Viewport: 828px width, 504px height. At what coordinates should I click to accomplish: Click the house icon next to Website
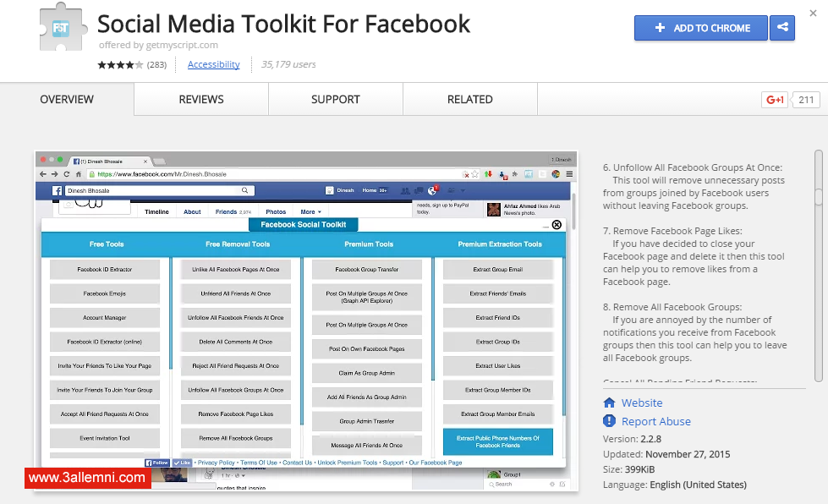pyautogui.click(x=609, y=403)
